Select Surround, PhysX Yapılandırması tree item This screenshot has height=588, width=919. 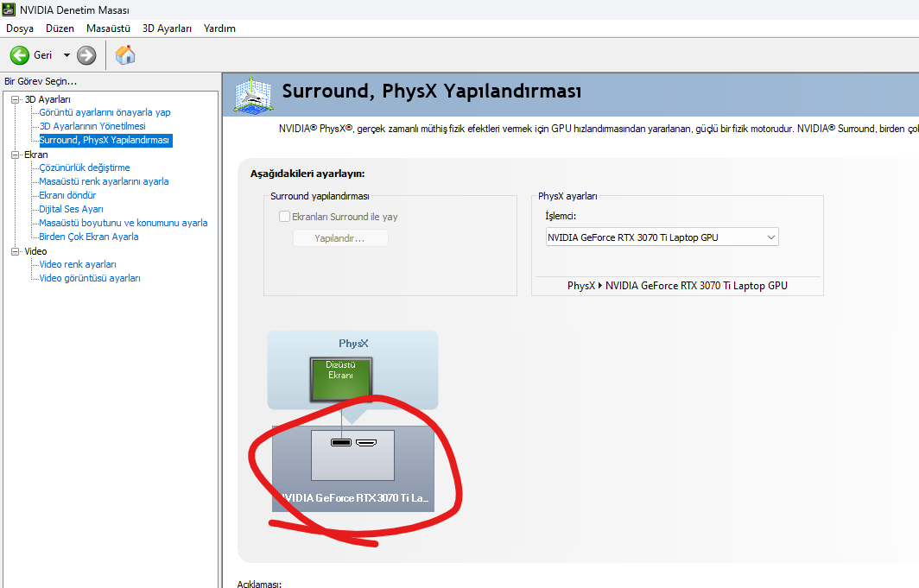click(x=105, y=140)
